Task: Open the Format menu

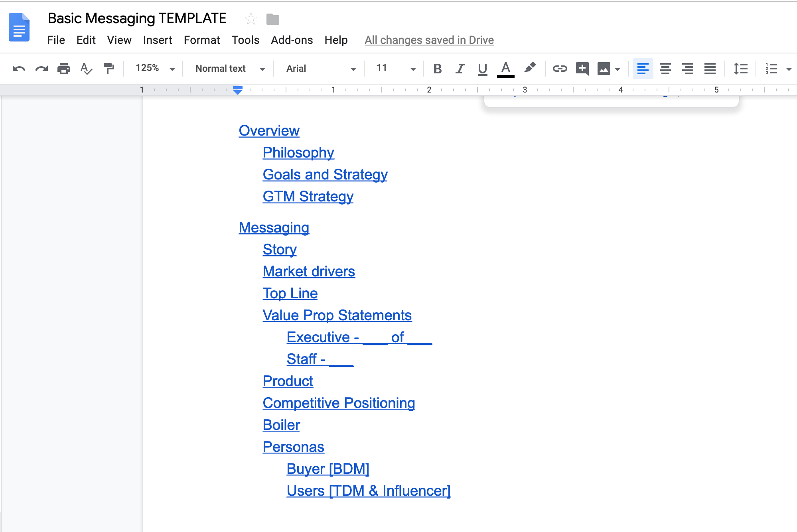Action: pos(201,40)
